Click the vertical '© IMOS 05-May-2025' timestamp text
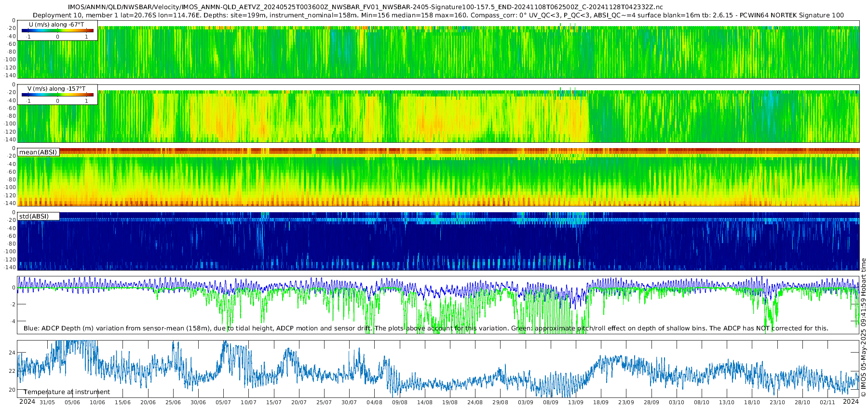The width and height of the screenshot is (868, 410). click(863, 328)
